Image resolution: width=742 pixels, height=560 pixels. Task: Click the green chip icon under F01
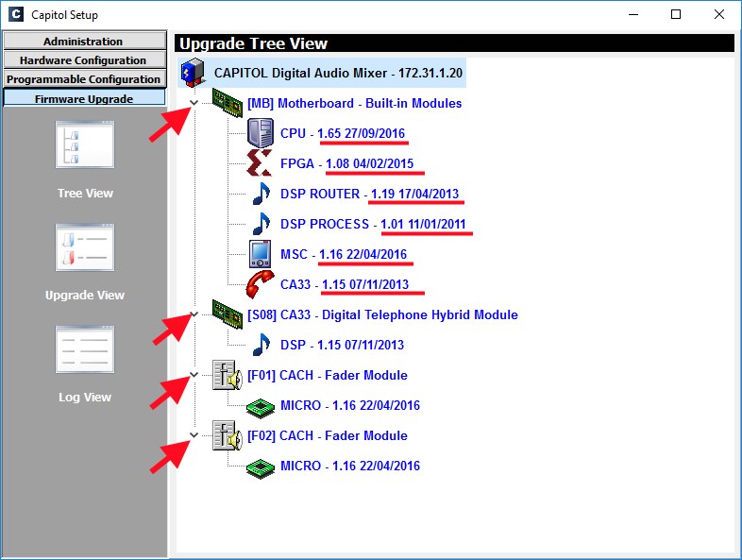(x=261, y=407)
